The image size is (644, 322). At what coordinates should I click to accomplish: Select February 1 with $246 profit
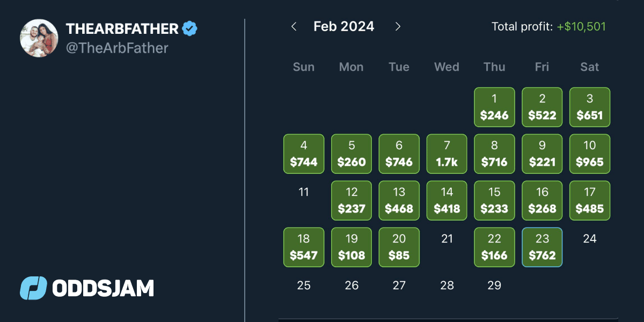[494, 107]
